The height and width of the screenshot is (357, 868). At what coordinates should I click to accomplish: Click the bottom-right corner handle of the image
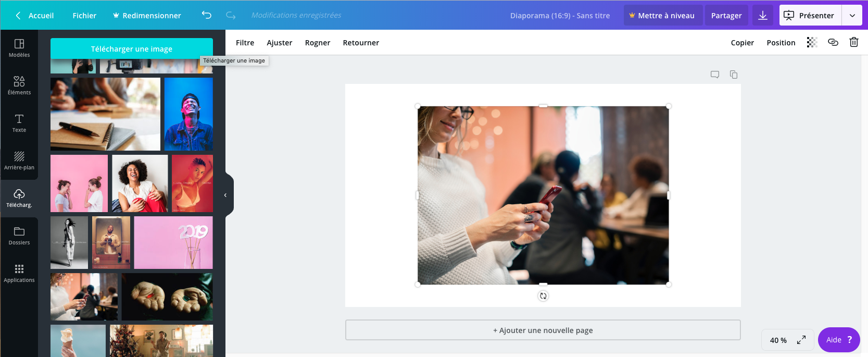(x=669, y=285)
